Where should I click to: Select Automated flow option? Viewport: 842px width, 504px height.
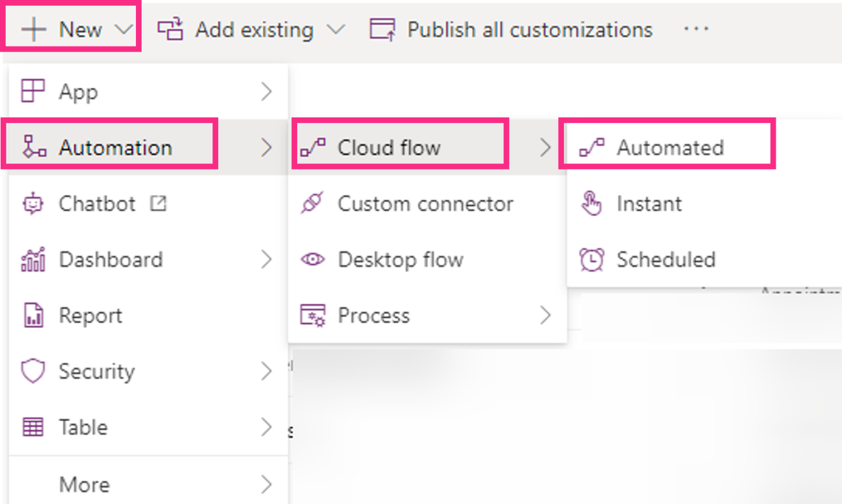click(670, 147)
